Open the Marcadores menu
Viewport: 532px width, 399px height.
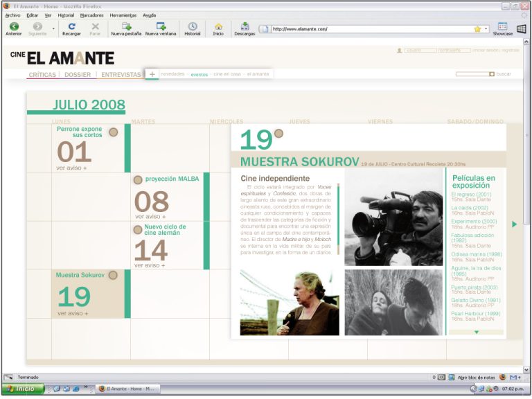91,15
